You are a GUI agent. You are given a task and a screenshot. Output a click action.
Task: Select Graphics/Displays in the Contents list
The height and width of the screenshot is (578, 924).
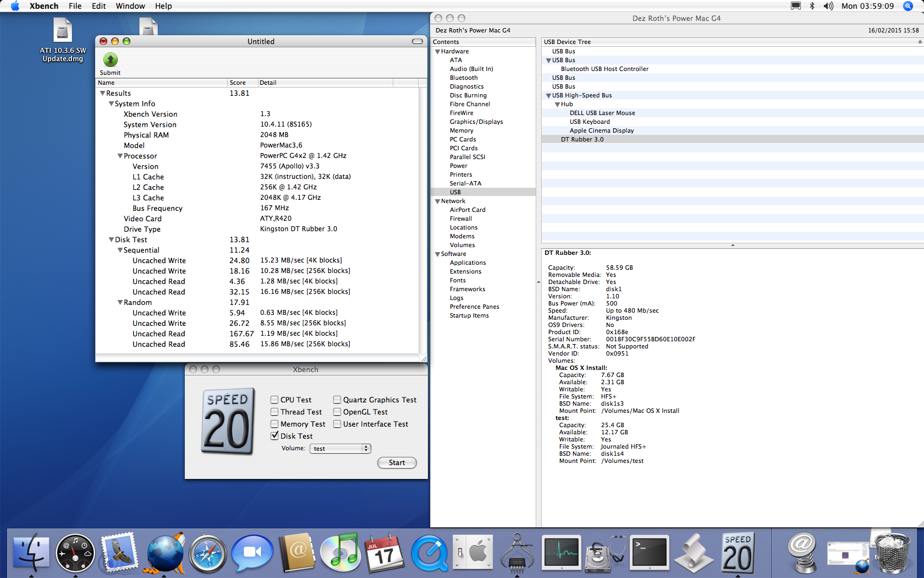[476, 122]
